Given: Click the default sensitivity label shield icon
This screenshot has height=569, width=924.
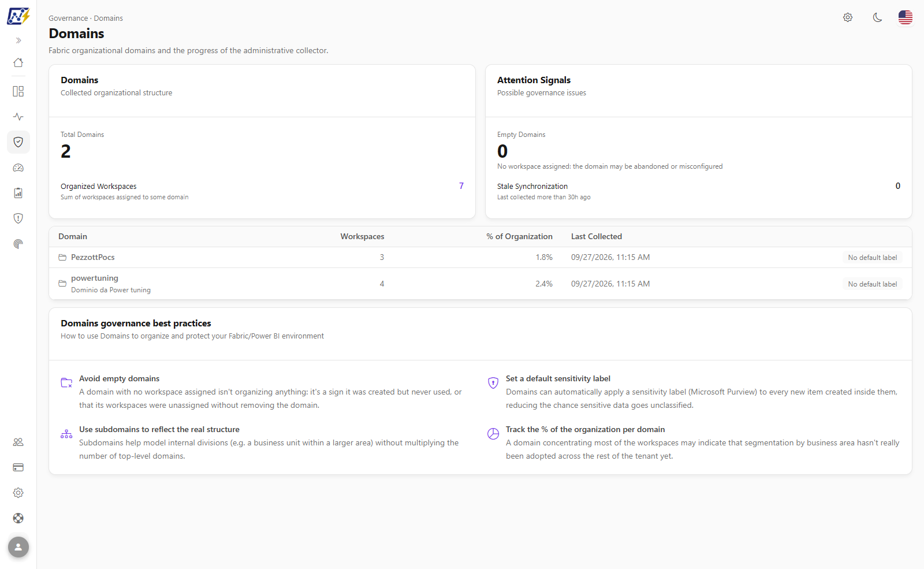Looking at the screenshot, I should point(493,382).
